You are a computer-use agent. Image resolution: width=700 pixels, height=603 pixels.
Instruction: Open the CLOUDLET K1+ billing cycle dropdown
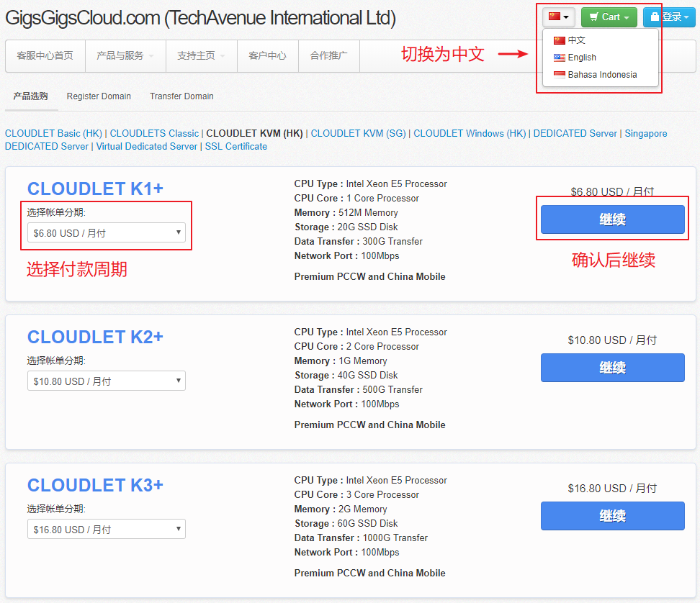107,233
